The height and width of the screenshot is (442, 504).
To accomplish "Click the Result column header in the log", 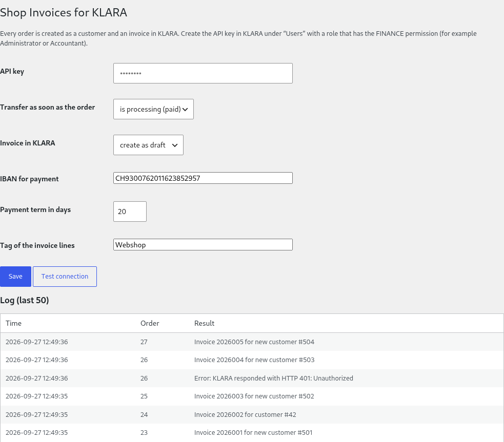I will (205, 323).
